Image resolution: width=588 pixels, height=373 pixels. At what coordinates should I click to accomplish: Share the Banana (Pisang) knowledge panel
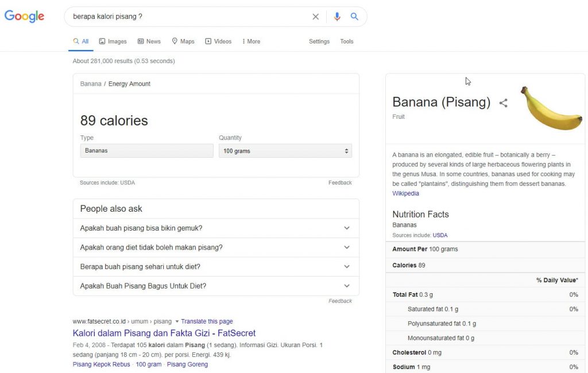click(503, 103)
